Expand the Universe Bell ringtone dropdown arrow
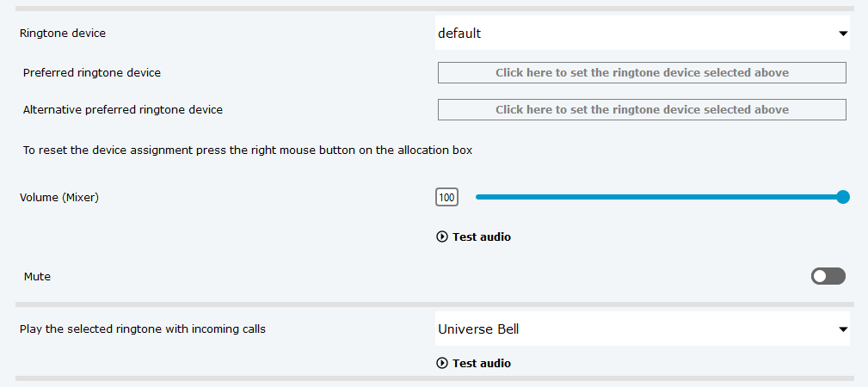This screenshot has width=868, height=387. pos(842,329)
